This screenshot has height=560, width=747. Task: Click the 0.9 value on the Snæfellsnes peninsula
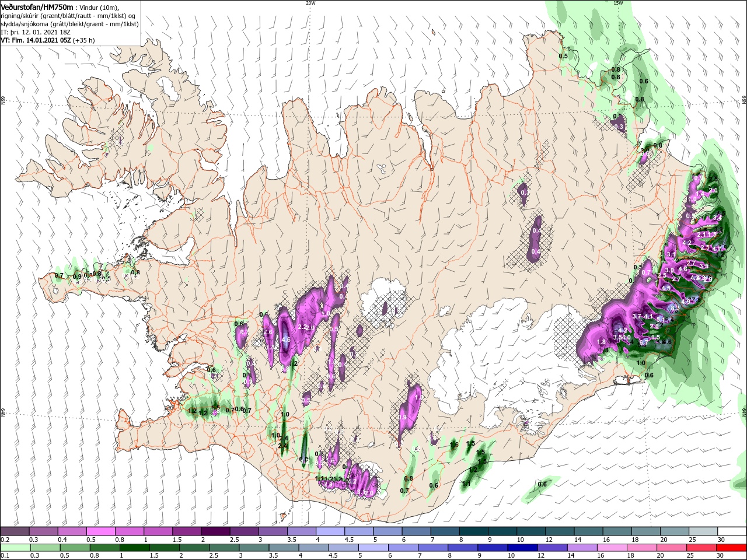tap(78, 276)
